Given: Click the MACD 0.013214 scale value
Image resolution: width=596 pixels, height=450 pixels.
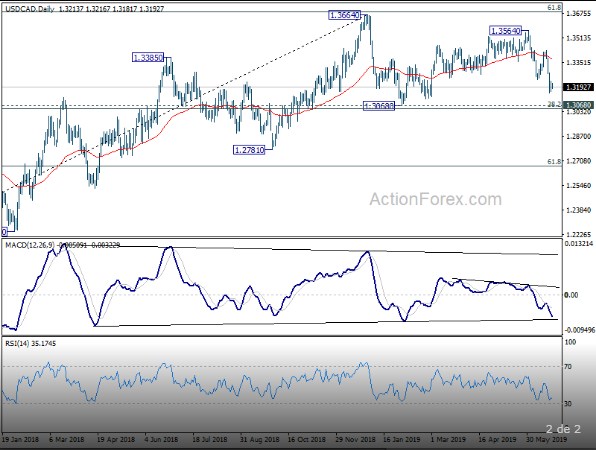Looking at the screenshot, I should (579, 244).
